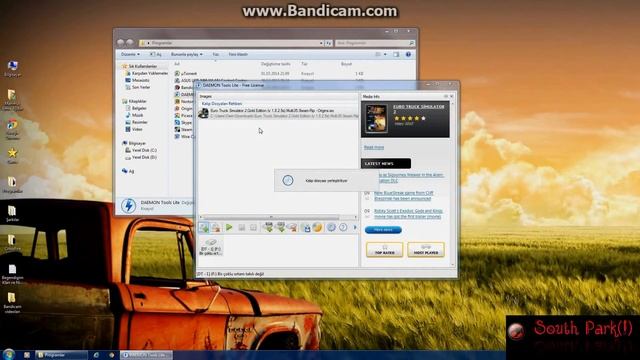640x360 pixels.
Task: Select Kitaplıklar in Explorer sidebar
Action: 134,101
